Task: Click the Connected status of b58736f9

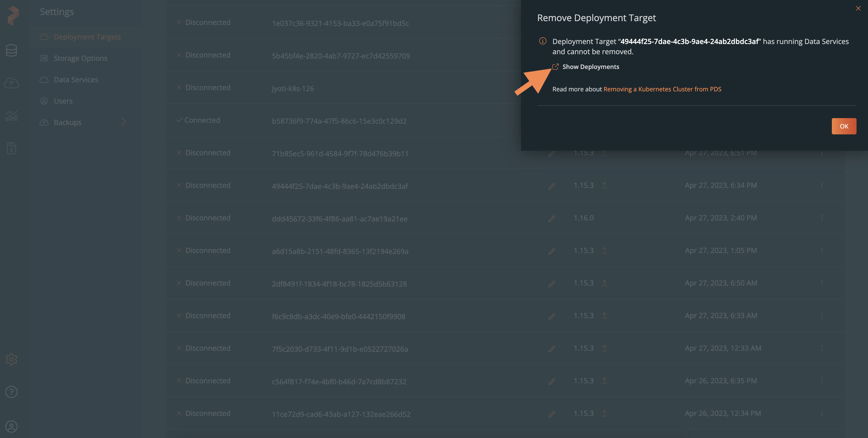Action: pyautogui.click(x=199, y=120)
